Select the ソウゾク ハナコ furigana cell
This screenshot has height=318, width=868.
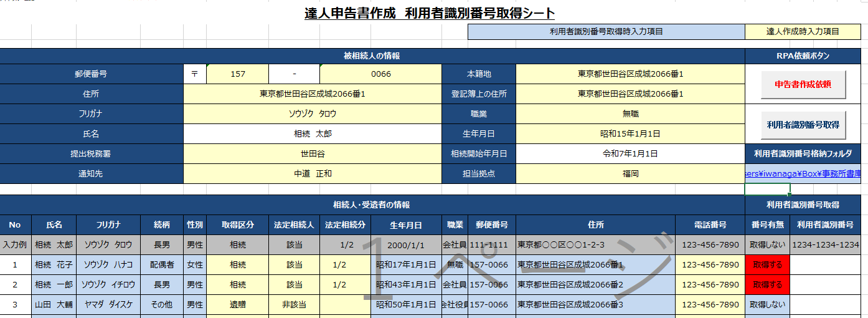108,265
